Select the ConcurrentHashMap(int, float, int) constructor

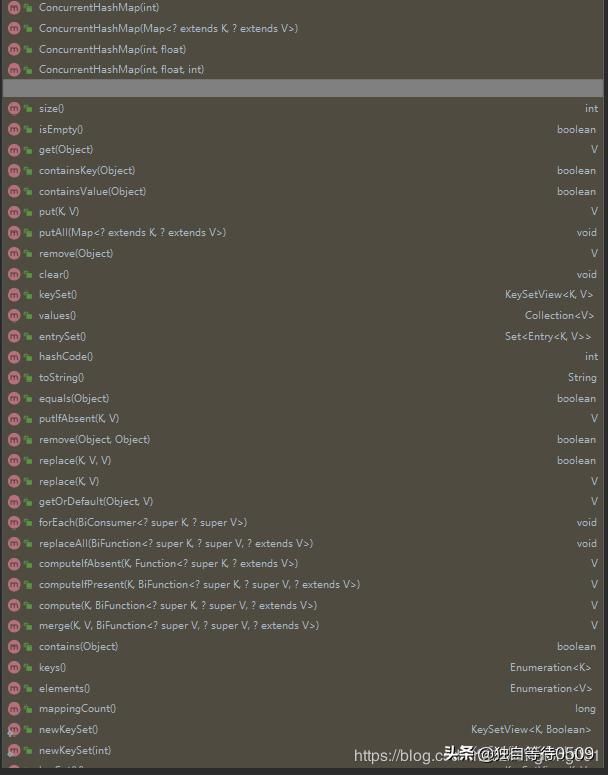point(121,70)
